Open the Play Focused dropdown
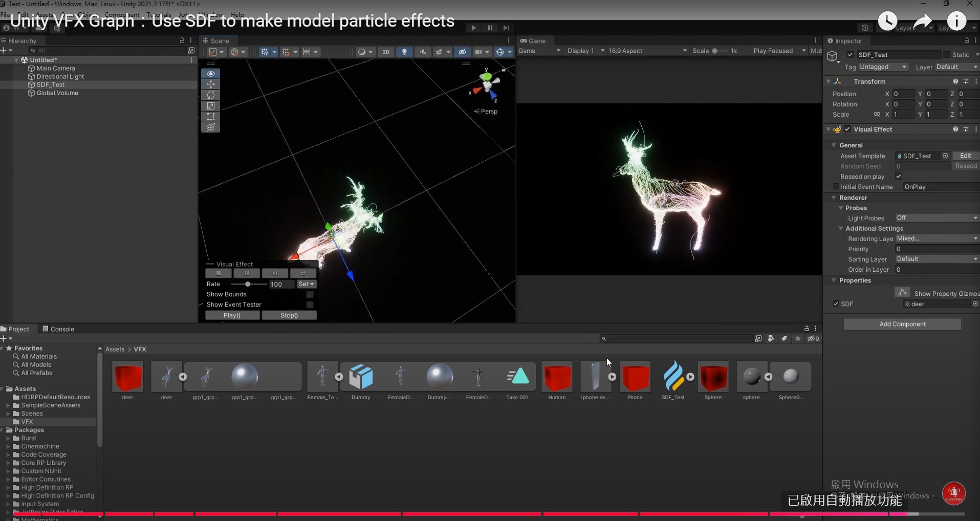The image size is (980, 521). coord(779,51)
